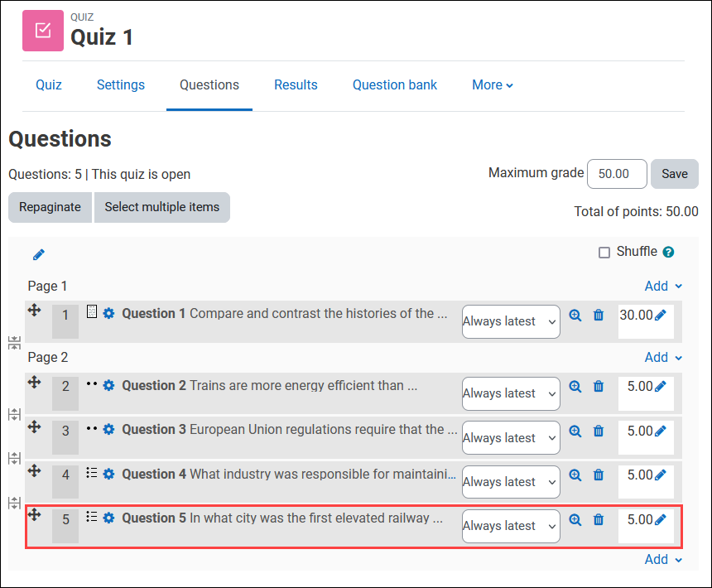Preview Question 1 with the magnifier icon
Viewport: 712px width, 588px height.
point(575,316)
